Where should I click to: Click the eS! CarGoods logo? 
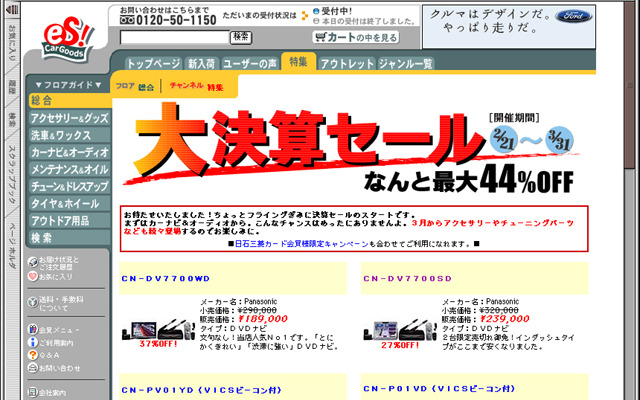point(67,40)
